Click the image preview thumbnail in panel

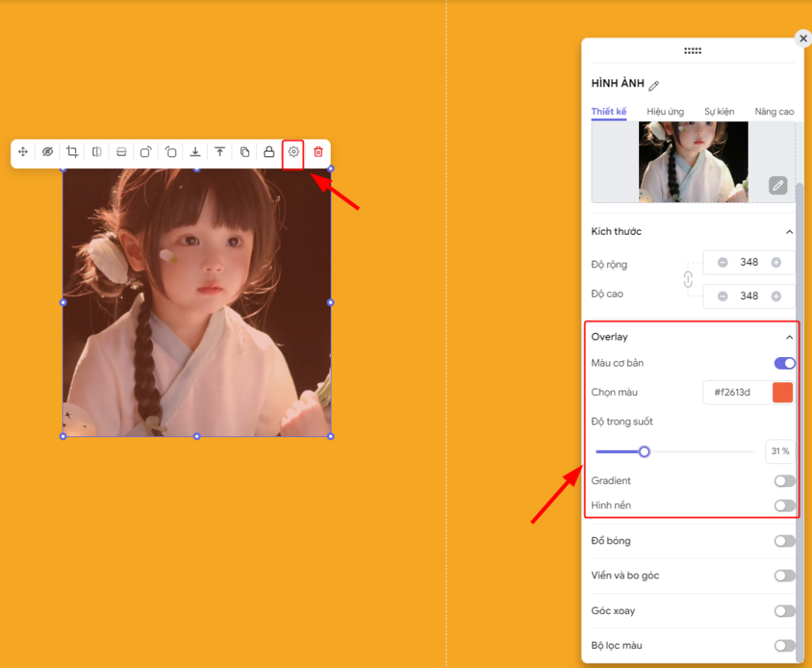[693, 162]
